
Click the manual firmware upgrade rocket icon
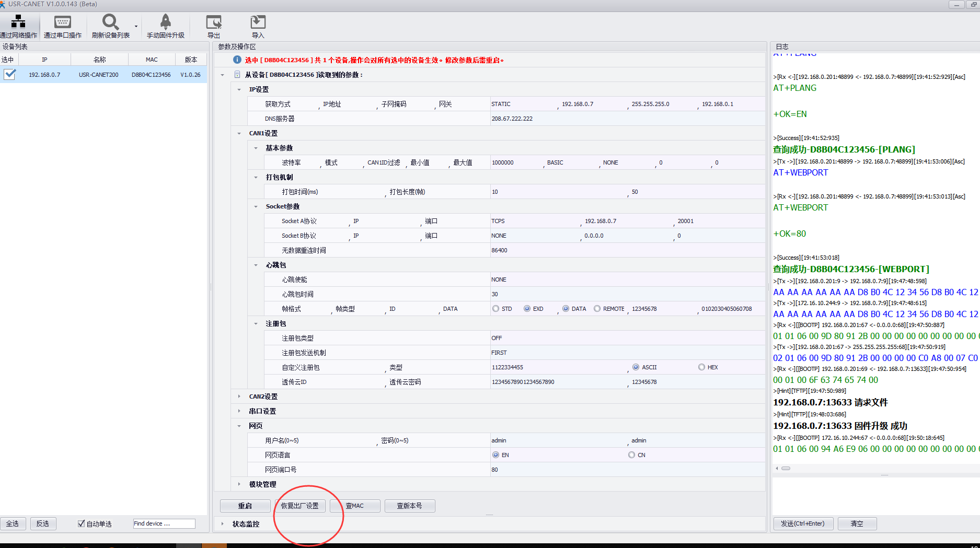(165, 22)
